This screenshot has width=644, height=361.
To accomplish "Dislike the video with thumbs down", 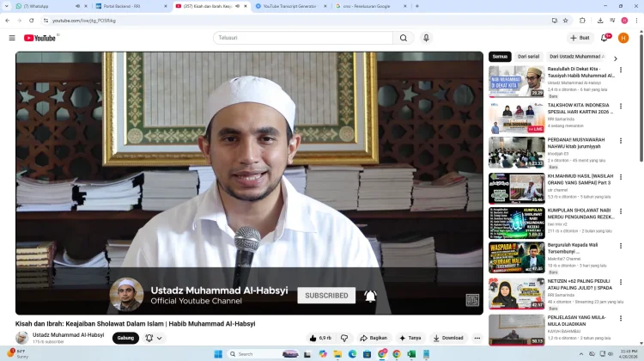I will pyautogui.click(x=344, y=338).
